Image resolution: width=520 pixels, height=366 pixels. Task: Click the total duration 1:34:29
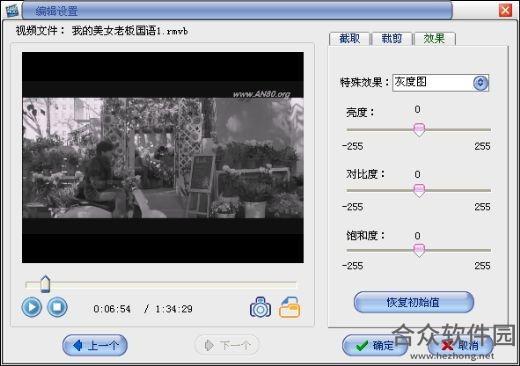click(x=174, y=309)
